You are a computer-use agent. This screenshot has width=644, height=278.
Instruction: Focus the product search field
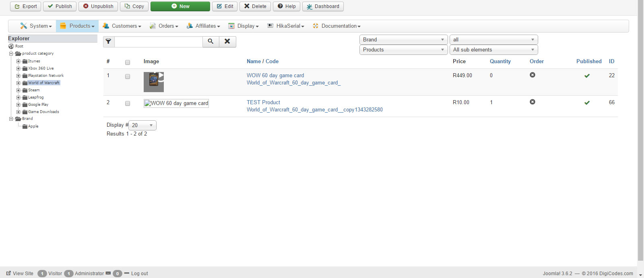coord(159,41)
